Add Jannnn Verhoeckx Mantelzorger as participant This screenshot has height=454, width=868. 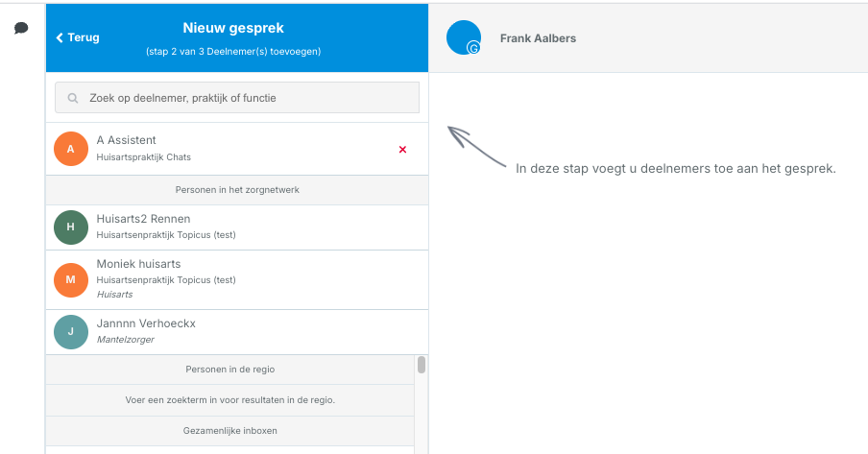coord(237,332)
